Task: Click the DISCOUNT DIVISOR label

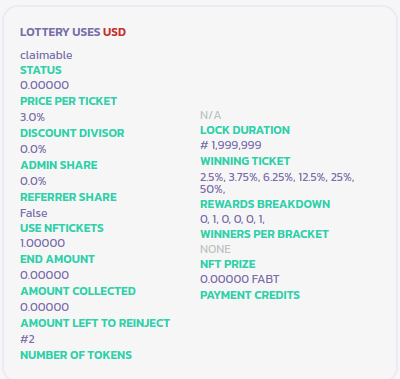Action: click(72, 133)
